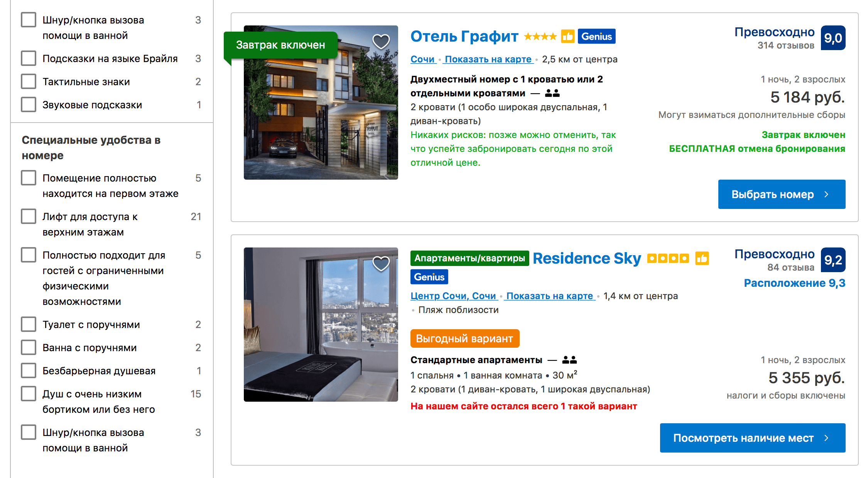Click two-guests icon for Стандартные апартаменты
This screenshot has height=478, width=868.
569,360
